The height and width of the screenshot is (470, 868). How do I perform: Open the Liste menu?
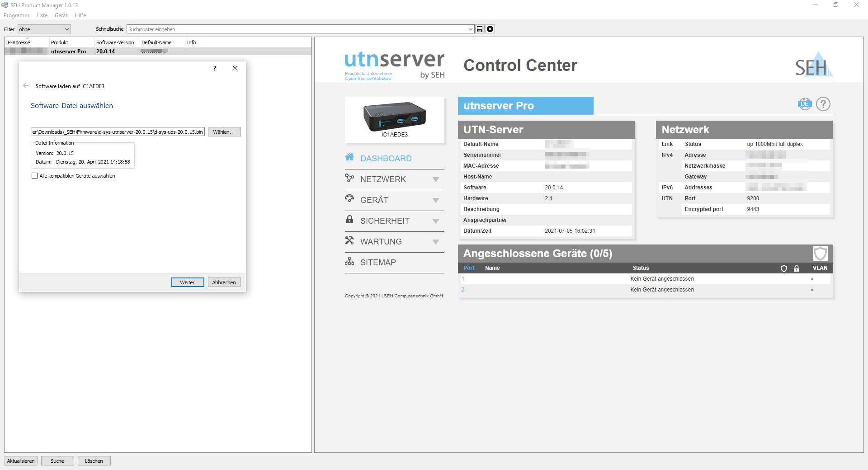pos(42,15)
